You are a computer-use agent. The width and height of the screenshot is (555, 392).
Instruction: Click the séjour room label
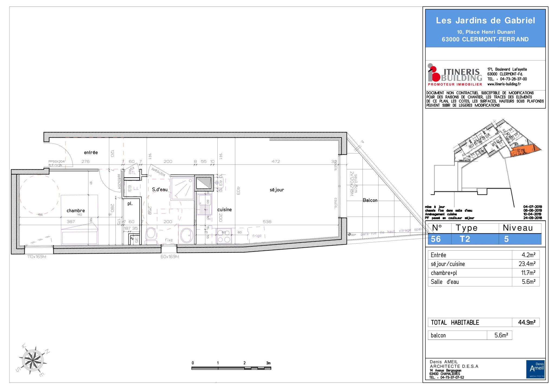[277, 190]
